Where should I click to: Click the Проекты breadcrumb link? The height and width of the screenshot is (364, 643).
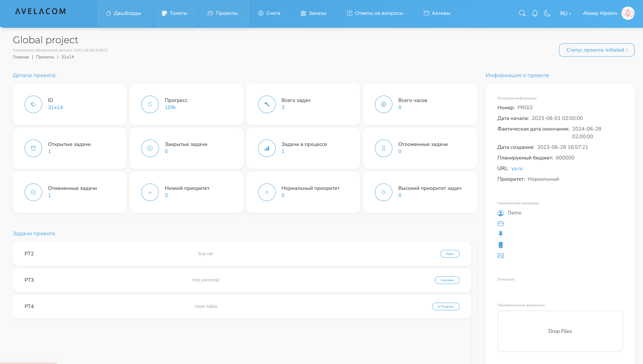click(45, 57)
